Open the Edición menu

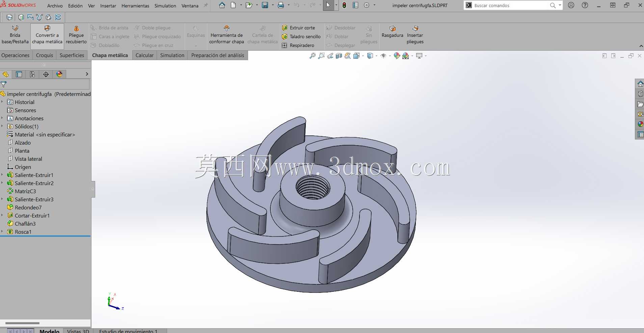75,6
